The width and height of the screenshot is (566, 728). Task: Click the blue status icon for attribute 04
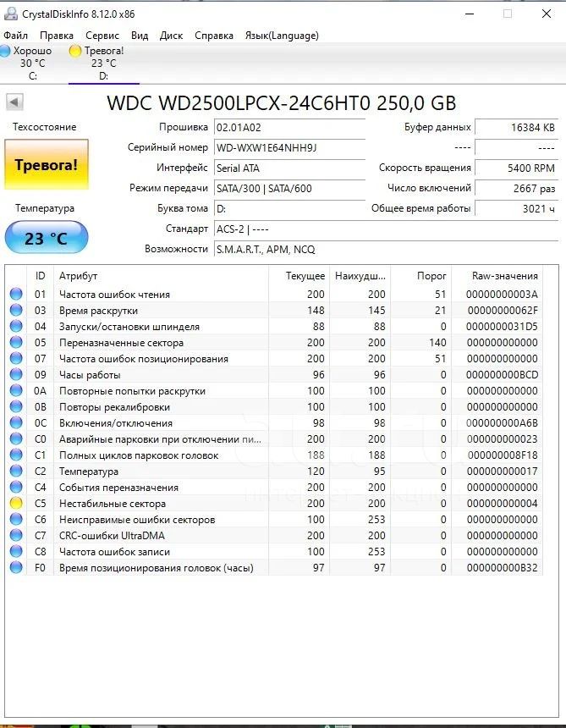16,326
